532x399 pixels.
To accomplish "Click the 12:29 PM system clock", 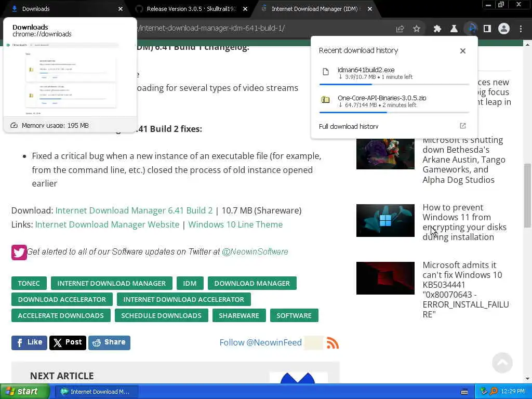I will [513, 392].
